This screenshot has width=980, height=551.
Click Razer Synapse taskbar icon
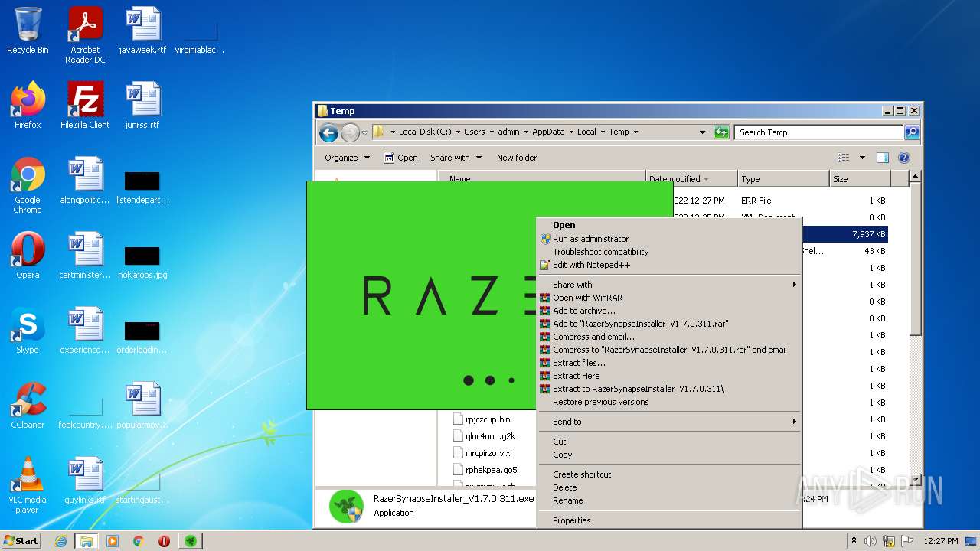(x=191, y=541)
